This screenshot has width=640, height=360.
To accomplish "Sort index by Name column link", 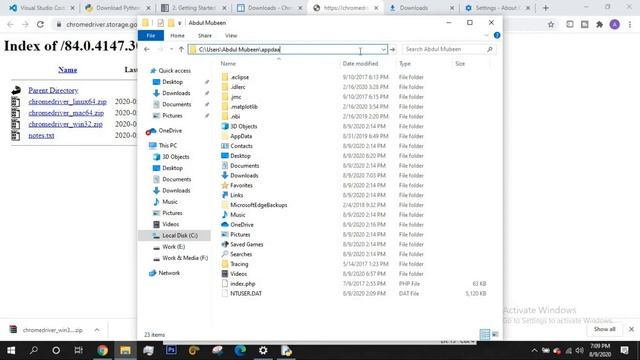I will click(x=67, y=70).
